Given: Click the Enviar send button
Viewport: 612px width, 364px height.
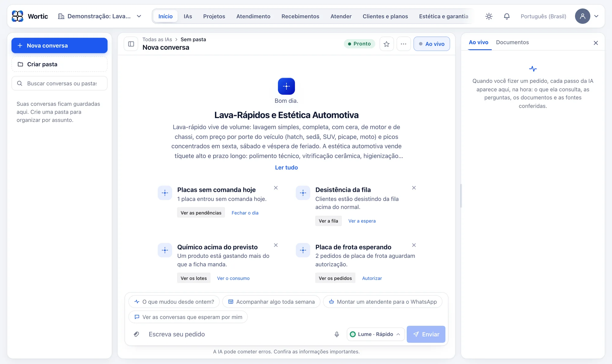Looking at the screenshot, I should (426, 334).
